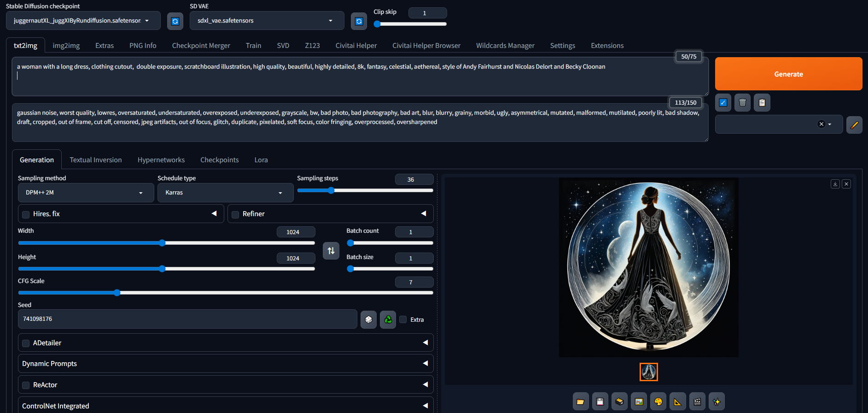Image resolution: width=868 pixels, height=413 pixels.
Task: Select the generated image thumbnail
Action: [x=648, y=372]
